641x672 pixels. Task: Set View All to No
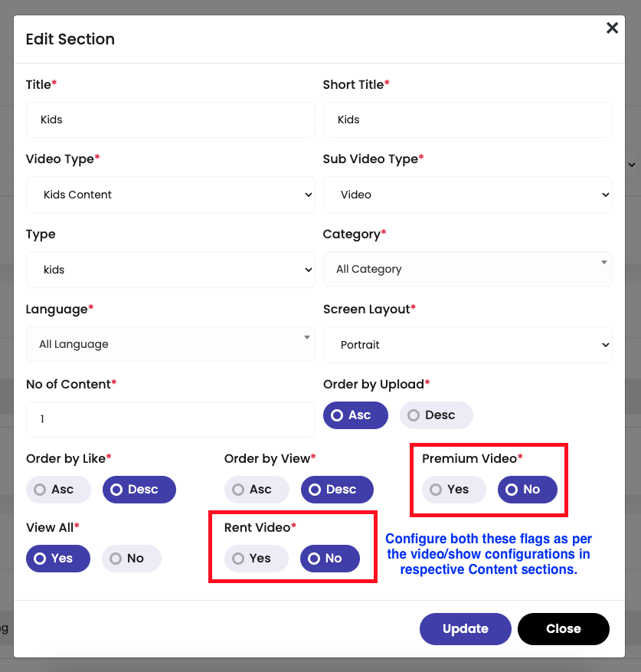click(132, 559)
